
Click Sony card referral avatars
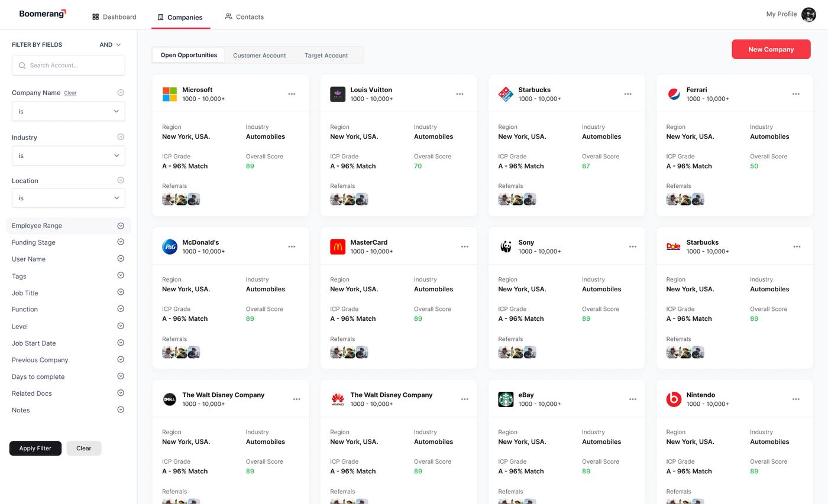point(517,352)
